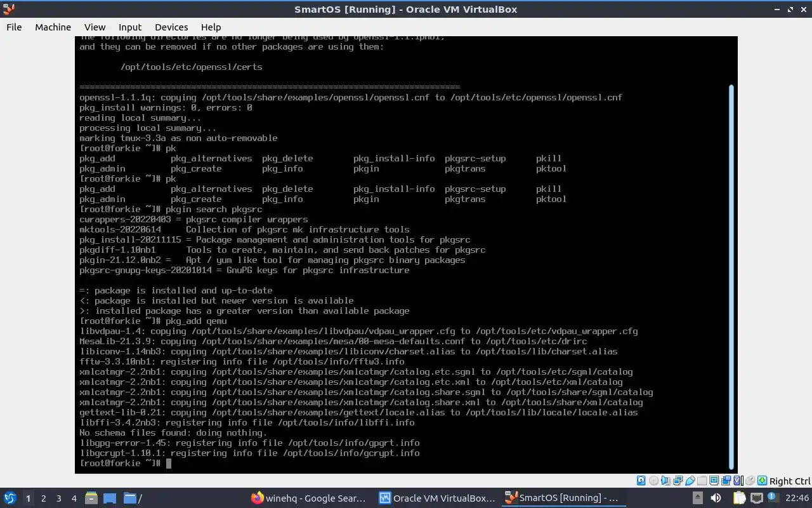Open the File menu

(14, 27)
